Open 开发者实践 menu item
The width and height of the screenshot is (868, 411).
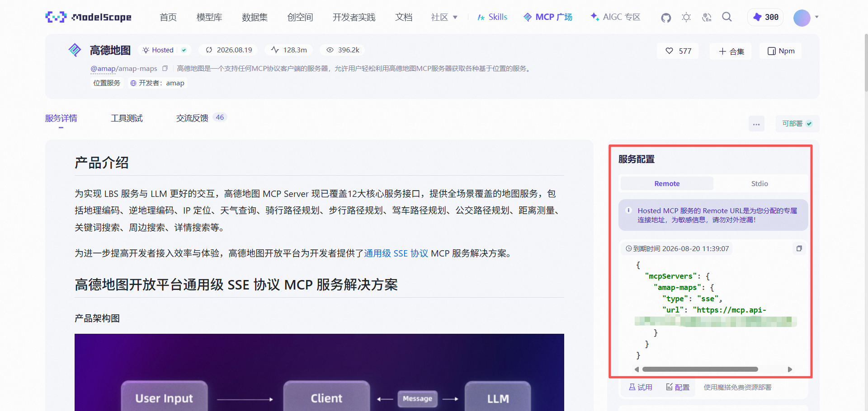tap(354, 17)
